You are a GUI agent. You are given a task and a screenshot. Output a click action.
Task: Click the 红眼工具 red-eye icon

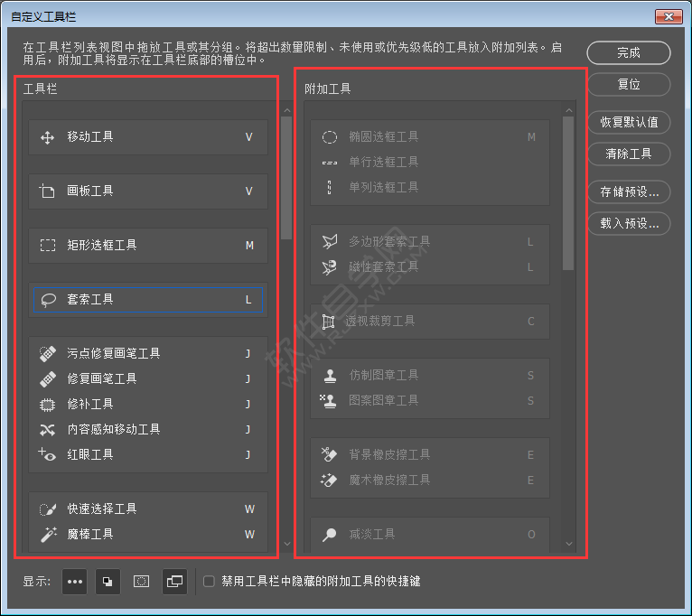[47, 454]
